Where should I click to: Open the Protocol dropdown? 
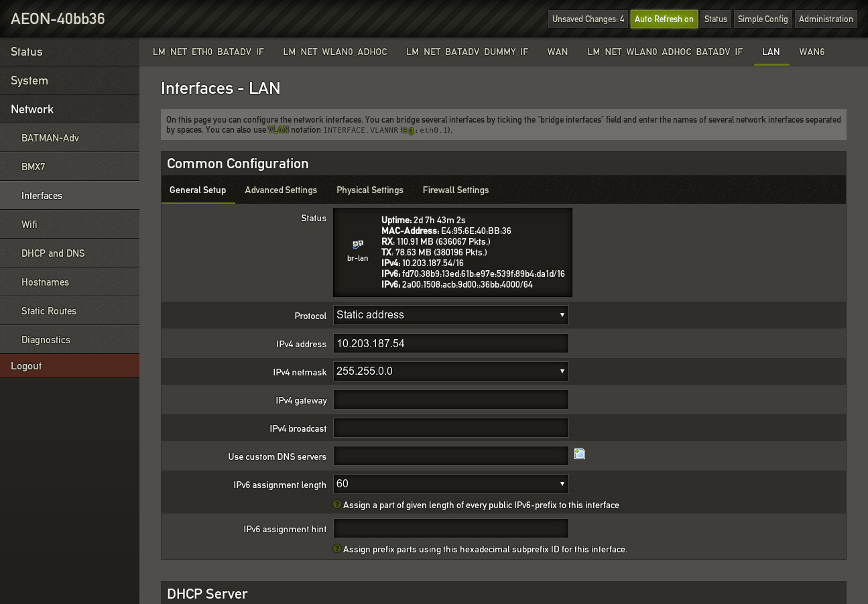pos(450,315)
